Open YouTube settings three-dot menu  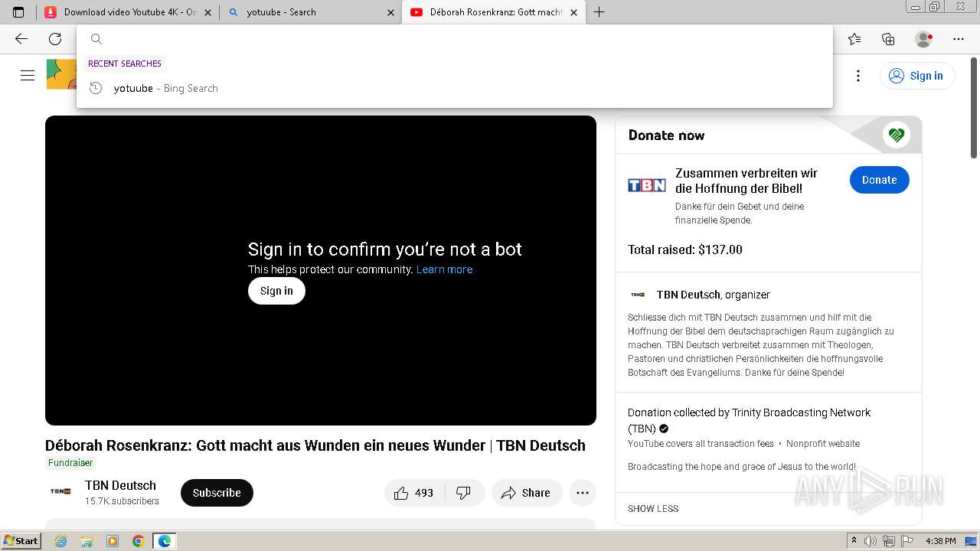pyautogui.click(x=858, y=75)
